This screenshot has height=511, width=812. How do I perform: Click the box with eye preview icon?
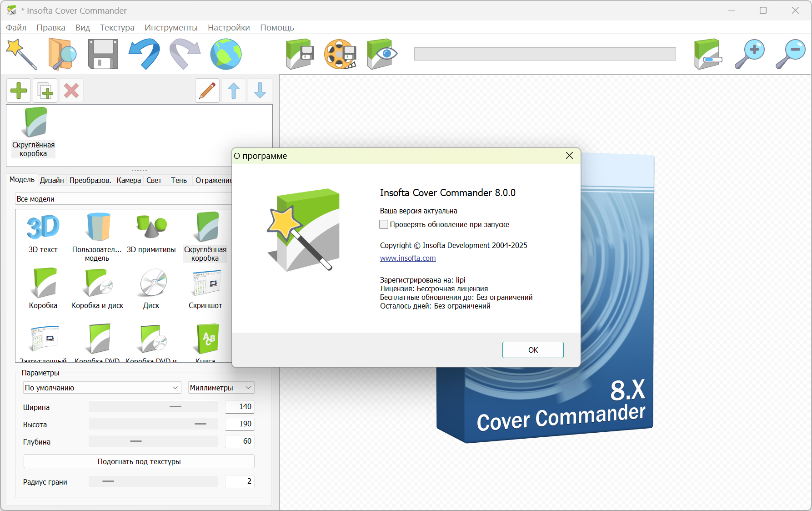tap(381, 54)
